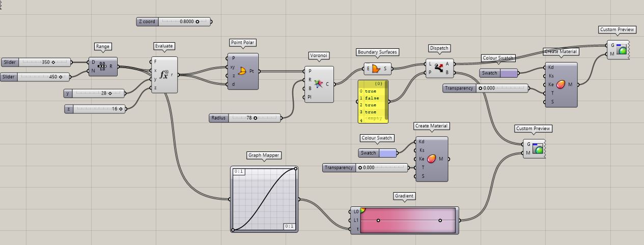Click the left gradient grip handle
Viewport: 644px width, 245px height.
(x=378, y=220)
